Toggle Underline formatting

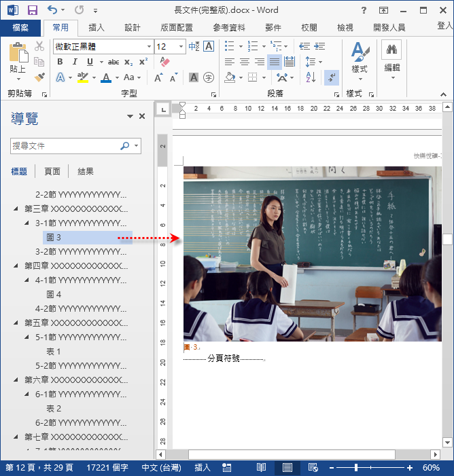point(90,62)
